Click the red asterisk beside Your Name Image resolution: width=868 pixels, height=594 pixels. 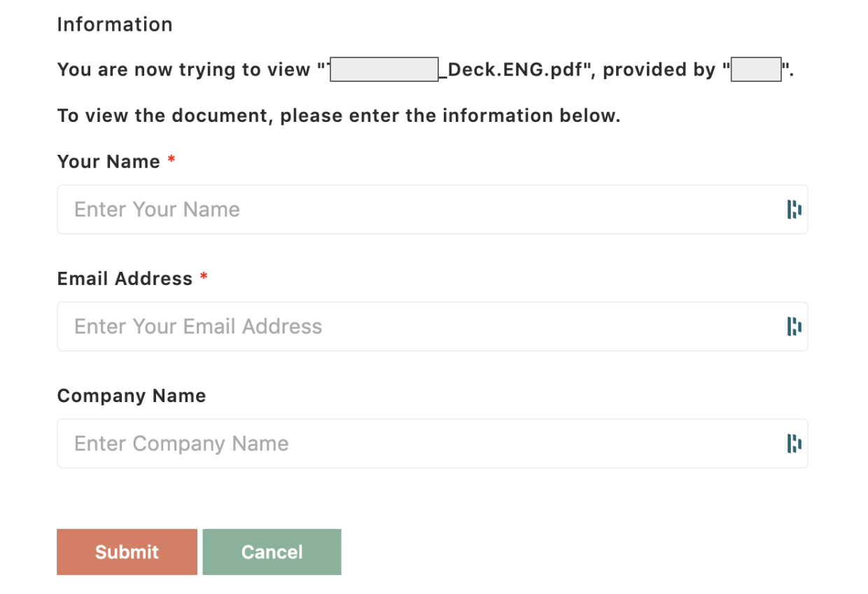click(171, 160)
